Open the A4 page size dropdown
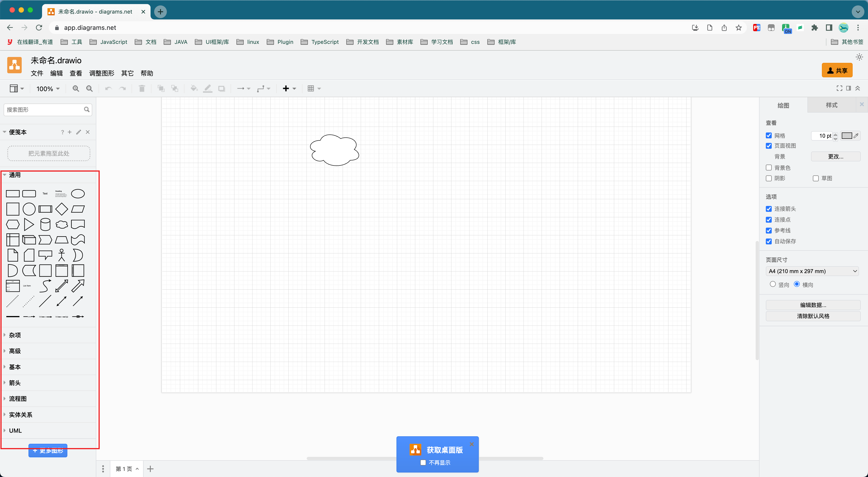The height and width of the screenshot is (477, 868). click(x=812, y=271)
